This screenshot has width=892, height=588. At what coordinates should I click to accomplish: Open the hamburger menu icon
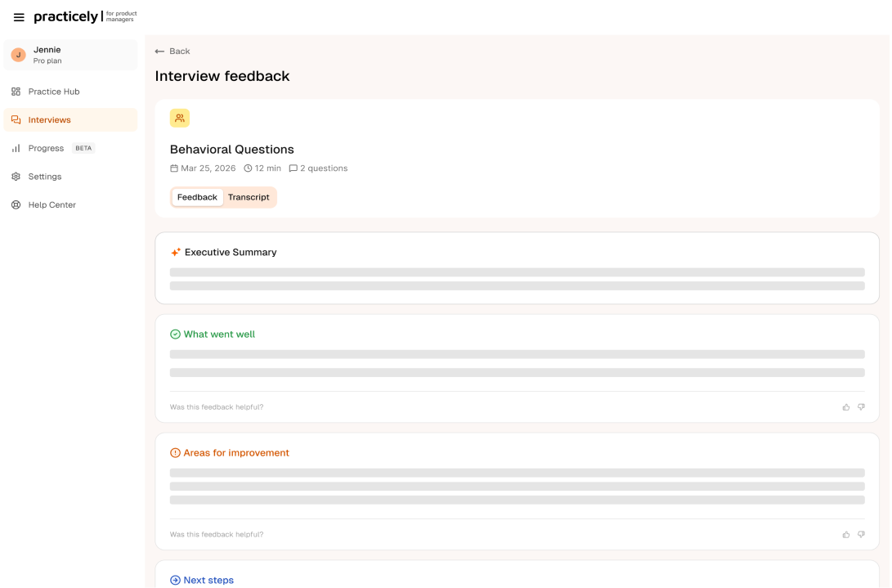(x=19, y=17)
